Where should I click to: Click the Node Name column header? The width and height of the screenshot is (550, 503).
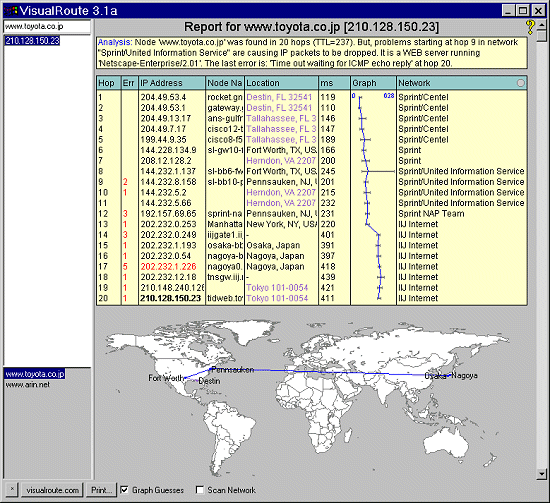(224, 83)
